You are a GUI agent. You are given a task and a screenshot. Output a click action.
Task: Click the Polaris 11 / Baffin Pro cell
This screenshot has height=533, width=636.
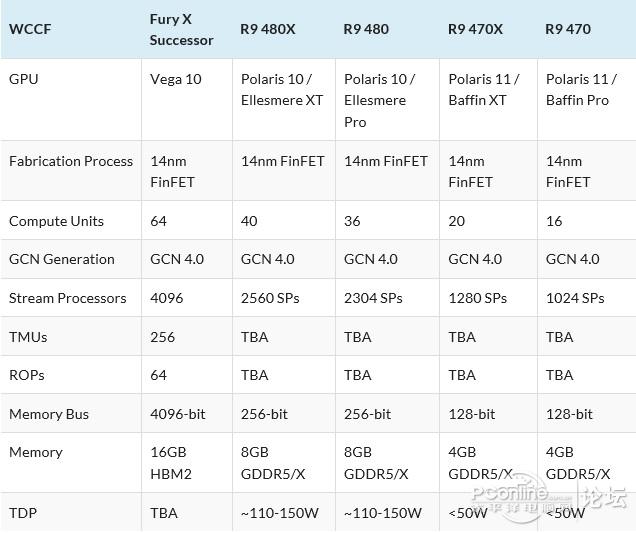coord(580,89)
